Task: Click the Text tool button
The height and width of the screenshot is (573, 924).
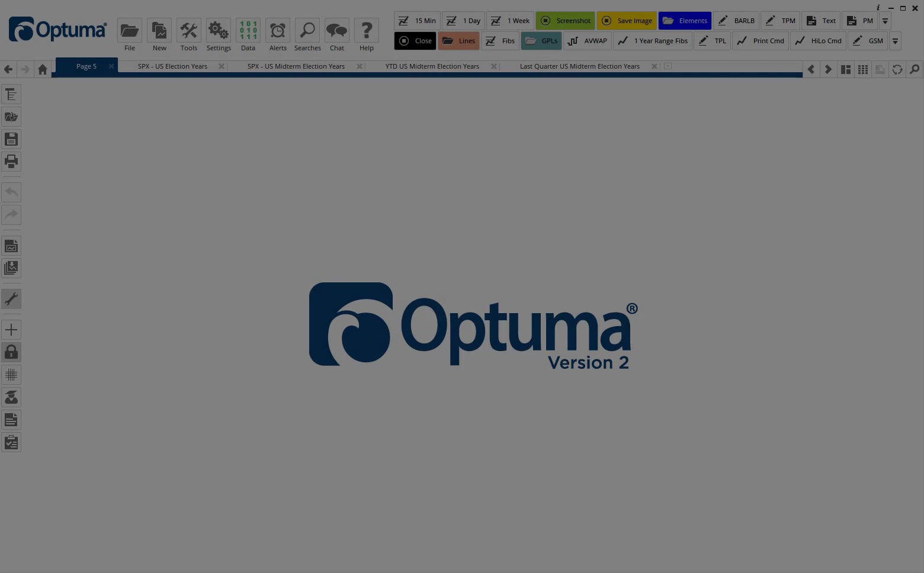Action: [x=821, y=21]
